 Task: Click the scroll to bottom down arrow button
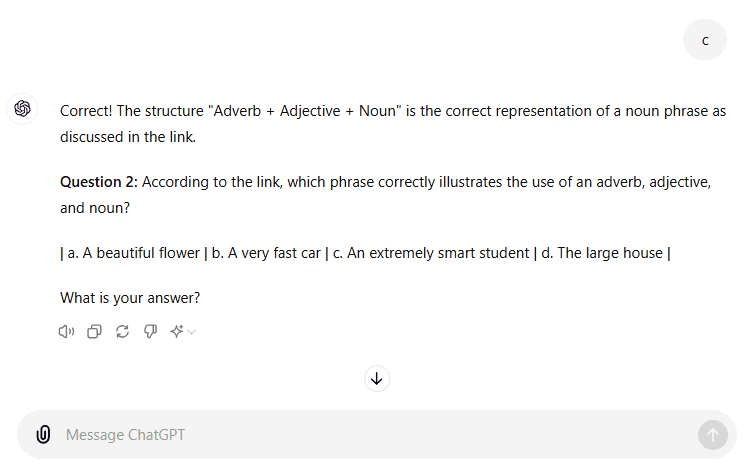[376, 379]
